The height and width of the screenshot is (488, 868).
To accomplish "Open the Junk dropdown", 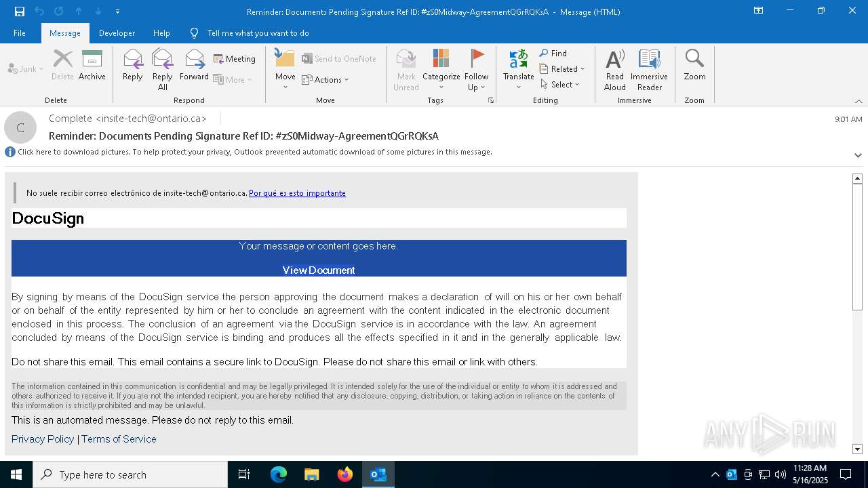I will coord(26,69).
